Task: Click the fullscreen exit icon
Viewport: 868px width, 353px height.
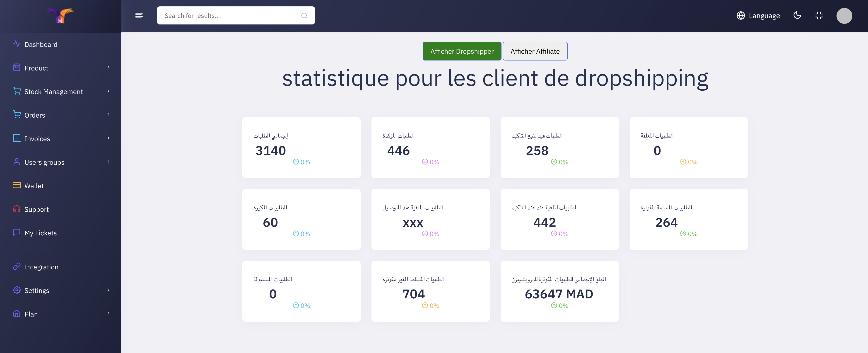Action: click(x=819, y=15)
